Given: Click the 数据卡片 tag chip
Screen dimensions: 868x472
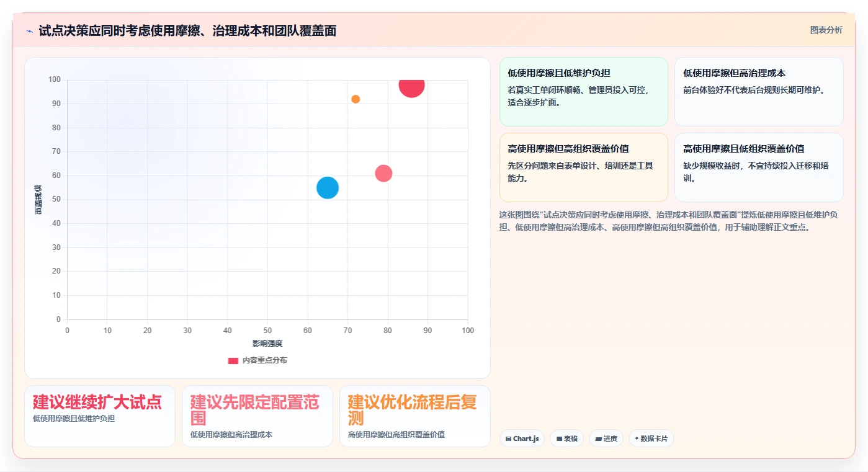Looking at the screenshot, I should pos(651,439).
